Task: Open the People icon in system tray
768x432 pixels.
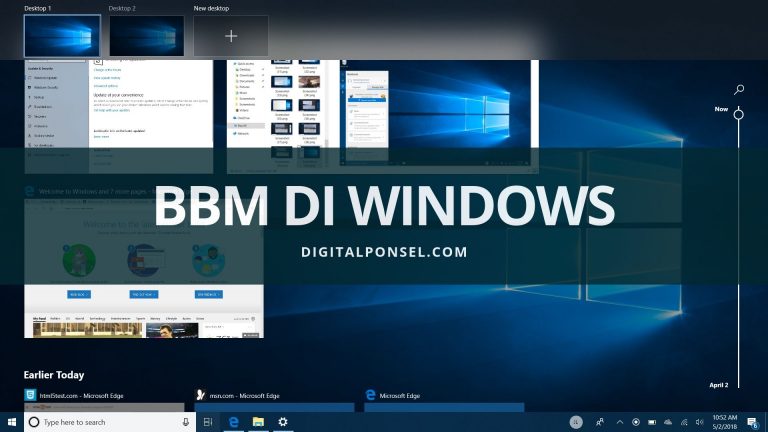Action: [x=600, y=423]
